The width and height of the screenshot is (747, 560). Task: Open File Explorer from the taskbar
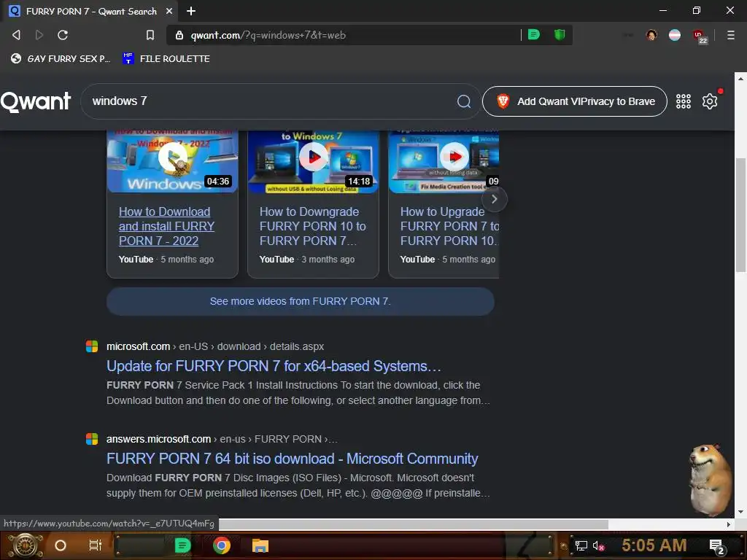tap(260, 545)
